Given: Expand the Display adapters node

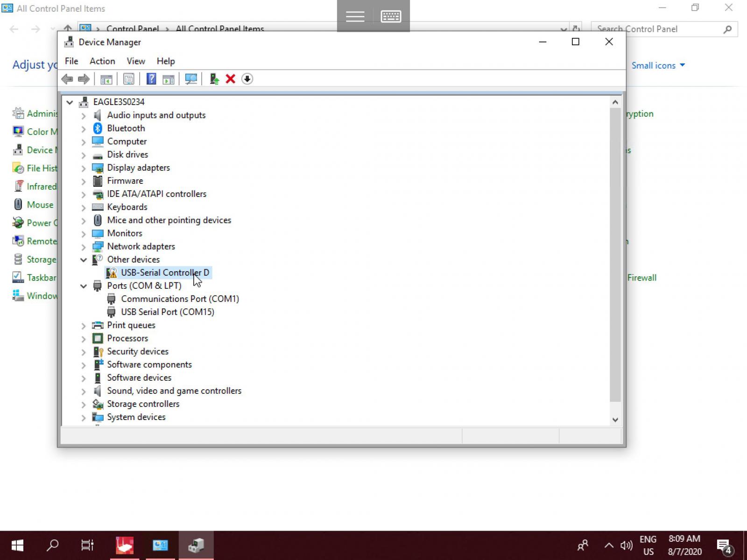Looking at the screenshot, I should [x=84, y=168].
